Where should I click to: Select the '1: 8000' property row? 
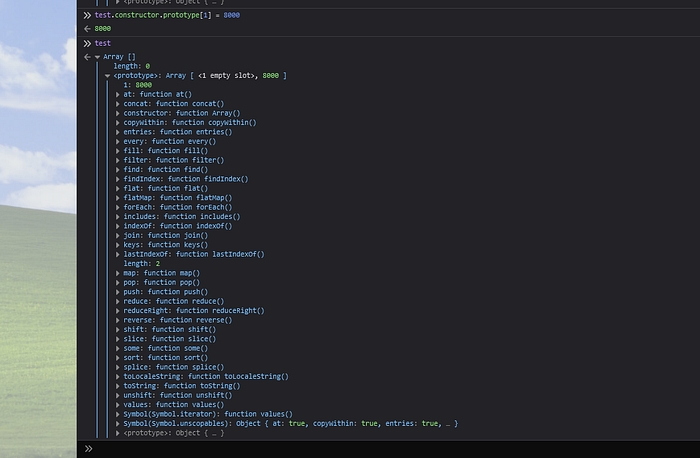pyautogui.click(x=139, y=85)
